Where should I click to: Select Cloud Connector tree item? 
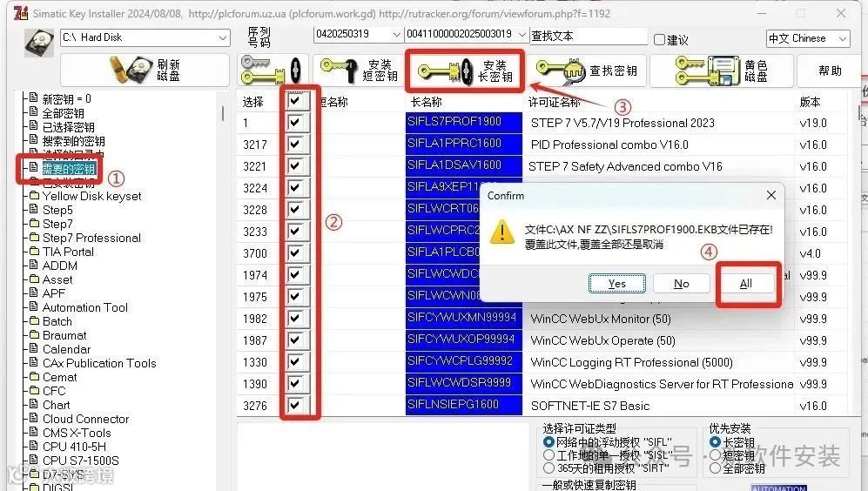tap(86, 419)
